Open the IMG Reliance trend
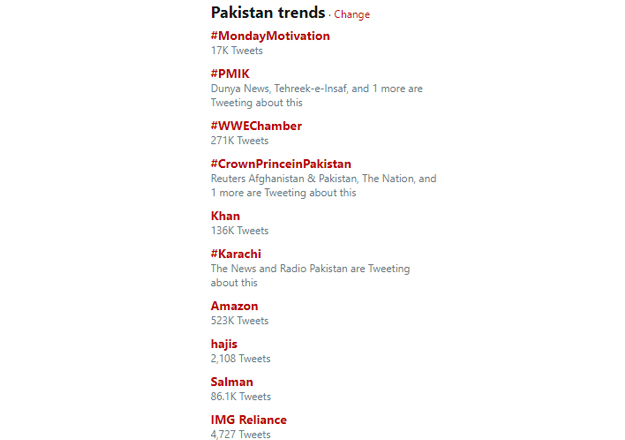625x440 pixels. (x=249, y=420)
